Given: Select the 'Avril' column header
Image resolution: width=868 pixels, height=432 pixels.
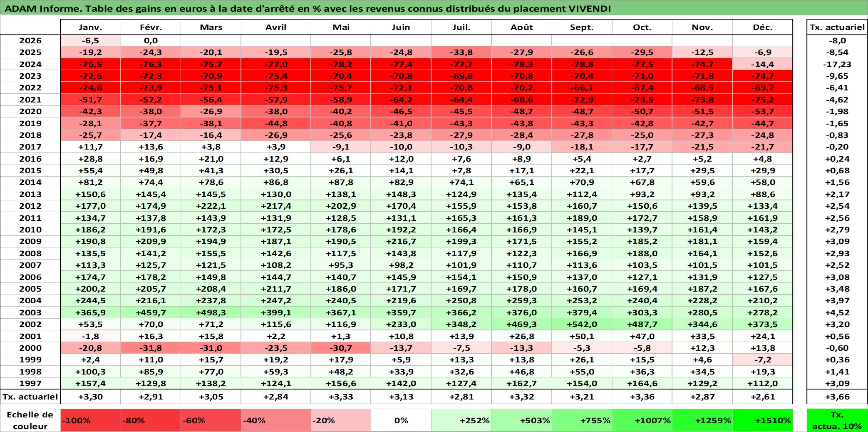Looking at the screenshot, I should tap(276, 27).
